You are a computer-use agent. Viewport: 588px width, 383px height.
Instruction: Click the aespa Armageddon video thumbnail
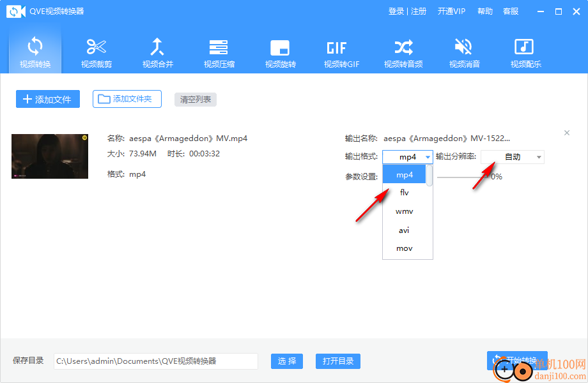coord(50,156)
